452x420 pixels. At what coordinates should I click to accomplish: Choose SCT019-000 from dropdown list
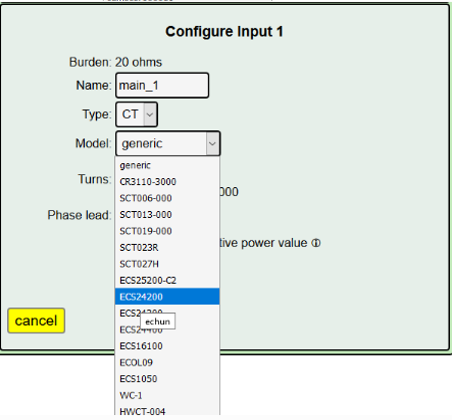coord(167,231)
